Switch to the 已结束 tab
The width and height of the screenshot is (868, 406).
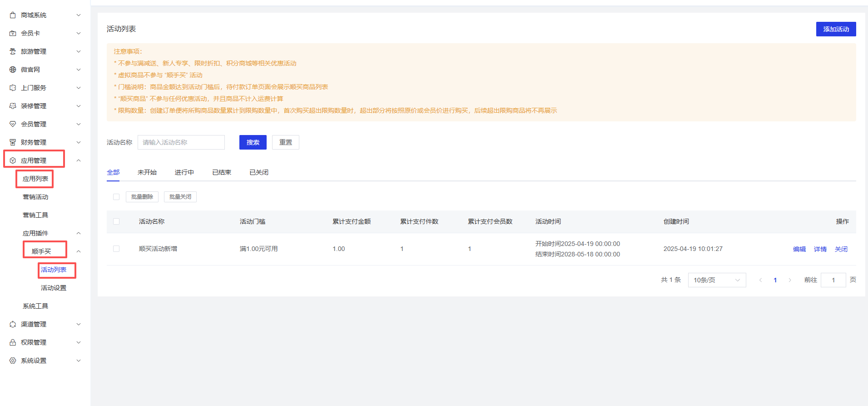click(x=222, y=172)
